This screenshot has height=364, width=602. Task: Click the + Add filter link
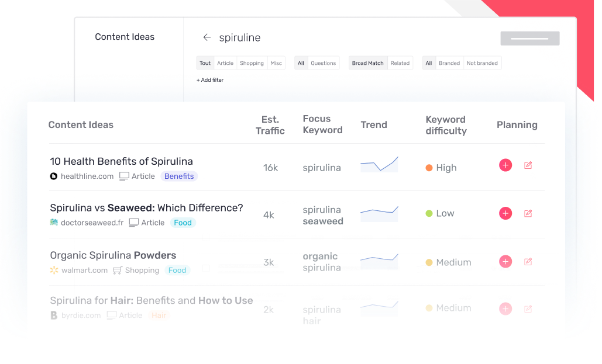coord(210,80)
